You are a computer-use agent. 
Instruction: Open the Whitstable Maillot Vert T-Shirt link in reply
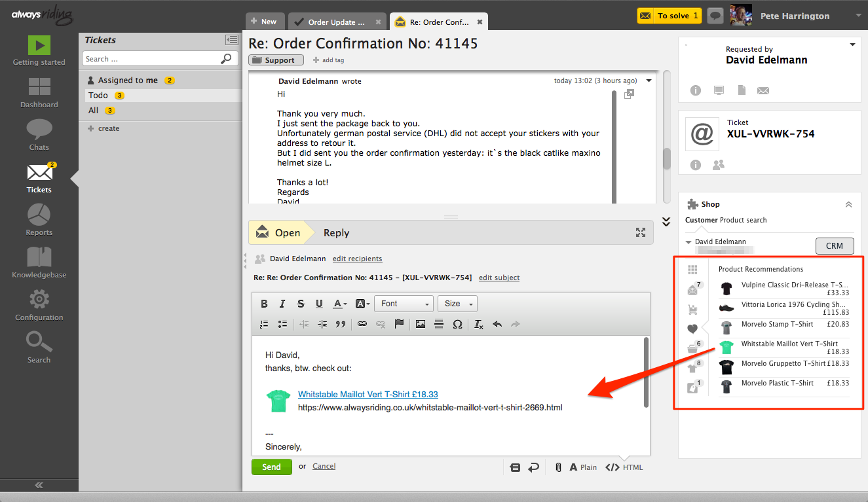[368, 394]
